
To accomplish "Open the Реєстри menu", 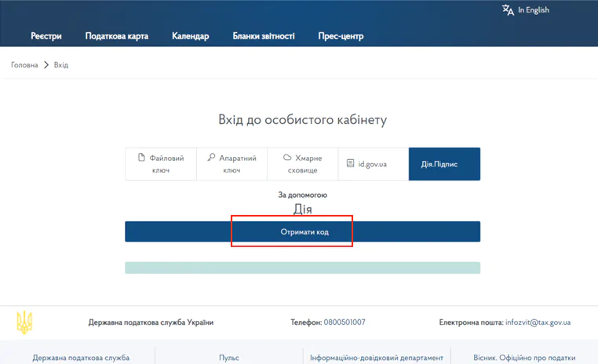I will click(x=46, y=36).
